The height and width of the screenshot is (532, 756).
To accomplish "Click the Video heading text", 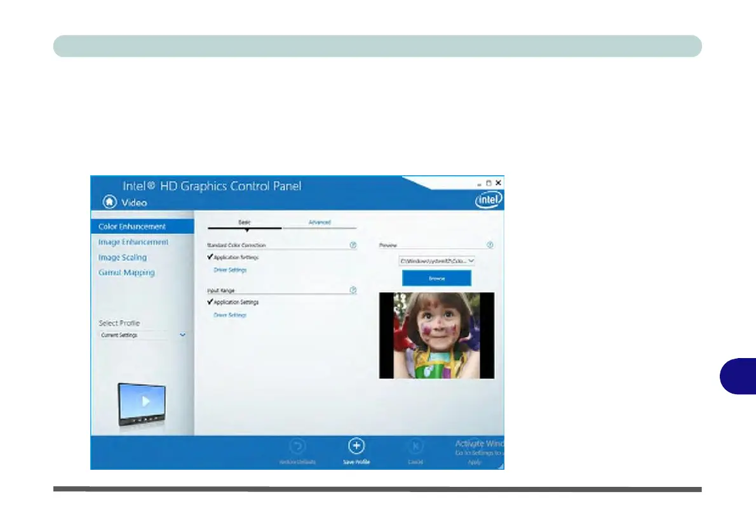I will pyautogui.click(x=134, y=203).
